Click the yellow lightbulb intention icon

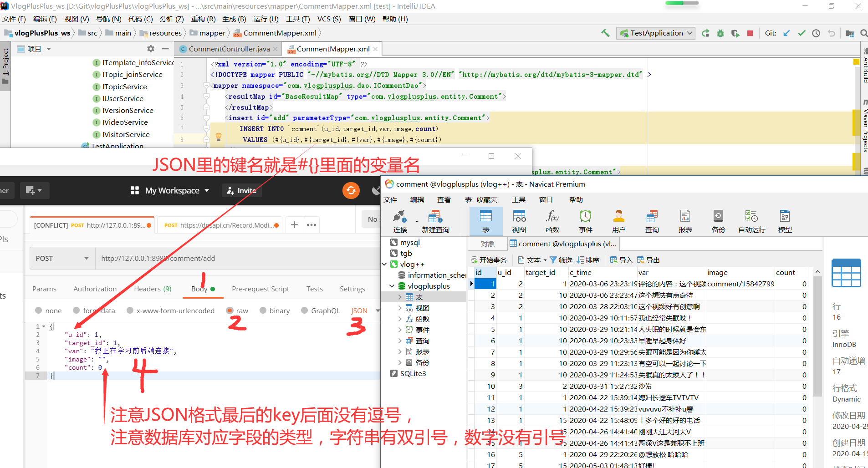219,136
